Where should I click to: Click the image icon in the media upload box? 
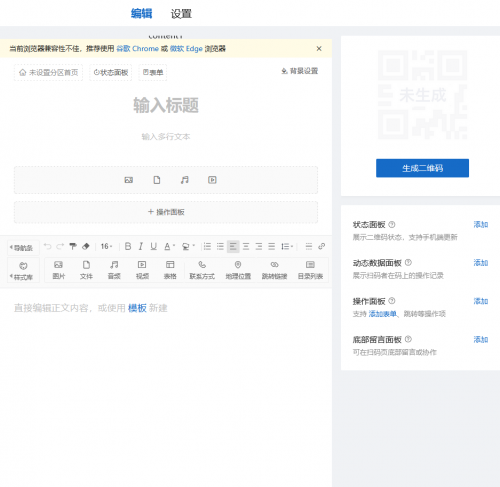point(129,180)
